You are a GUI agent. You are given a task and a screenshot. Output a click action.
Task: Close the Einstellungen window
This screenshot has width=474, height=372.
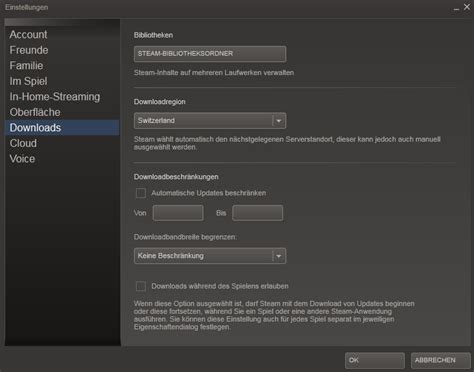(467, 7)
